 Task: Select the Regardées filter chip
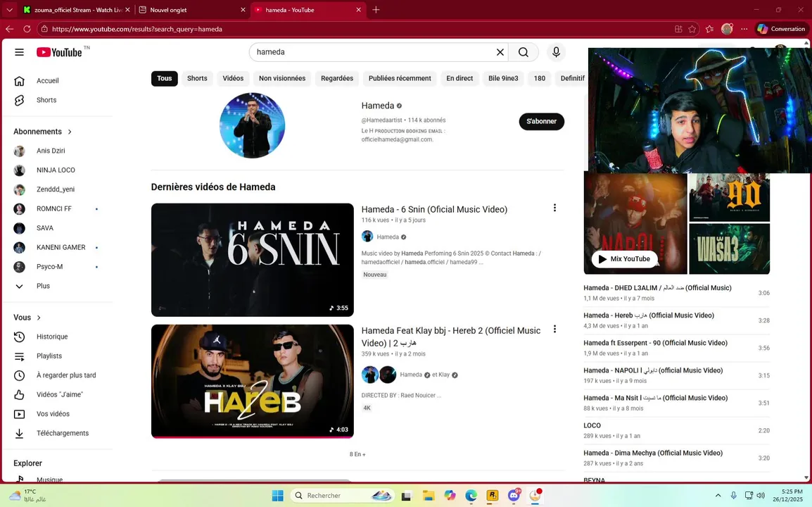point(336,78)
